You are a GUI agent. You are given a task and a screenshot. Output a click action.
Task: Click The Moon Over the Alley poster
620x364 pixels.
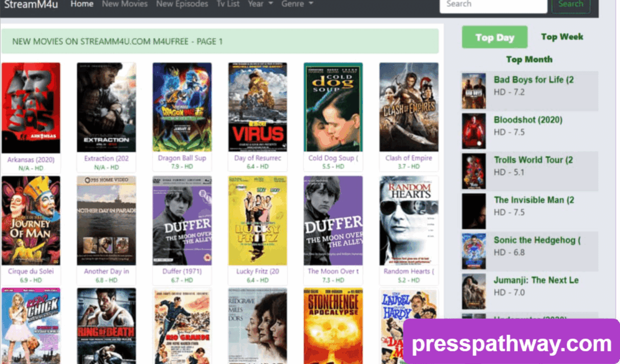tap(333, 221)
